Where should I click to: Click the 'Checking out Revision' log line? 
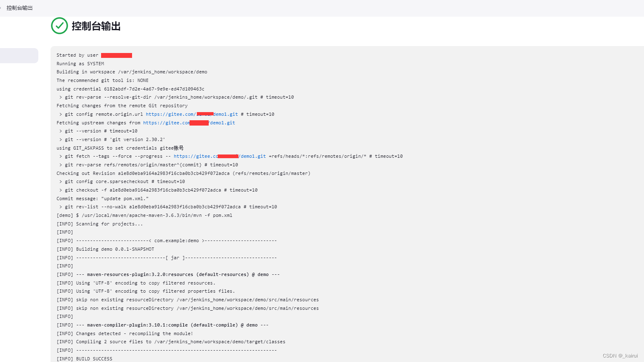(183, 173)
